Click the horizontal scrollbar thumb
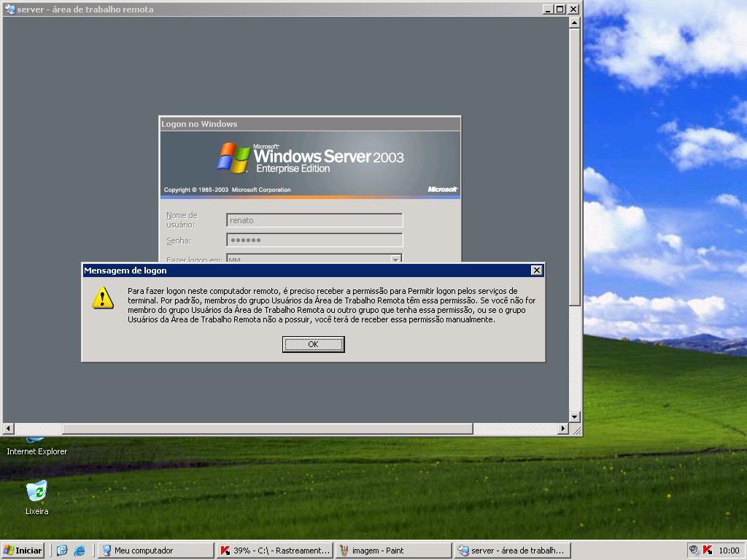Viewport: 747px width, 560px height. pyautogui.click(x=267, y=429)
